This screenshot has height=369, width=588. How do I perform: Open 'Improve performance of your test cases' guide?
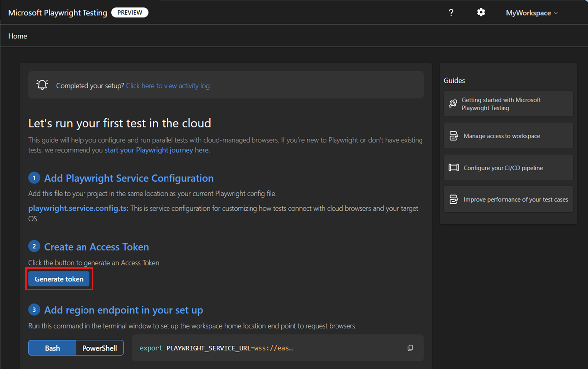508,199
